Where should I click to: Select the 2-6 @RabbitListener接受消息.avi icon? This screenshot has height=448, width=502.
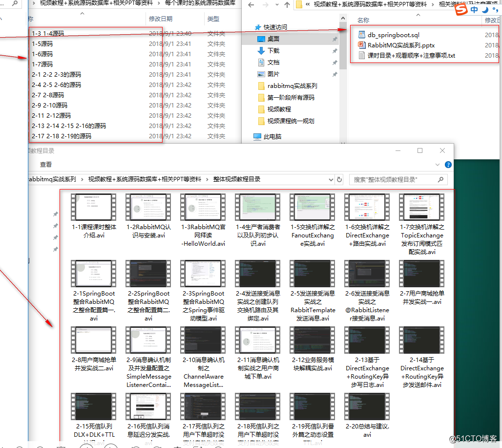(x=367, y=274)
